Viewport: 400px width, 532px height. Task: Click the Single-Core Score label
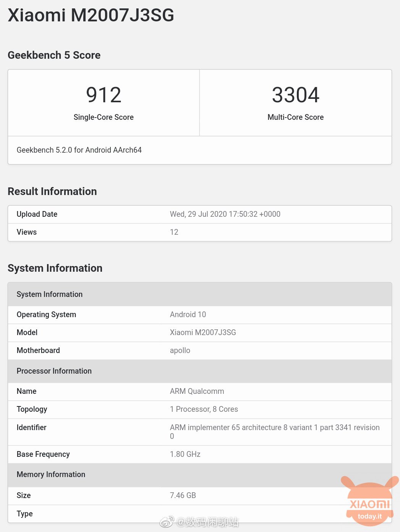coord(104,117)
